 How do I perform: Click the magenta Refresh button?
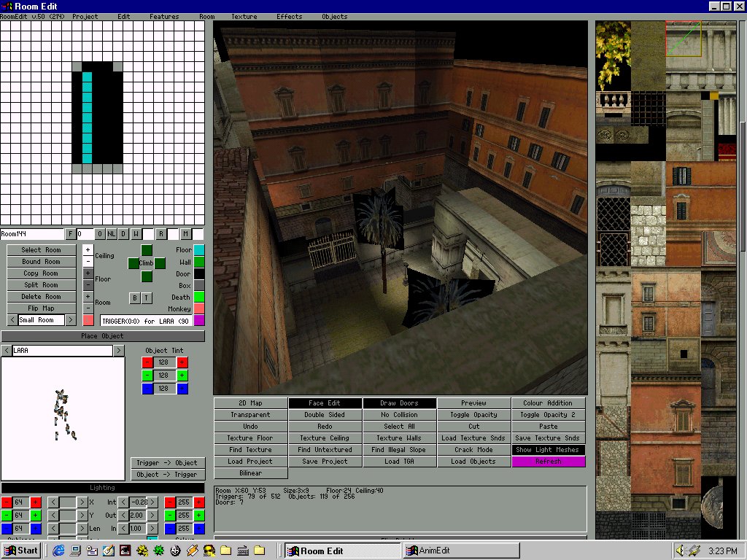549,462
